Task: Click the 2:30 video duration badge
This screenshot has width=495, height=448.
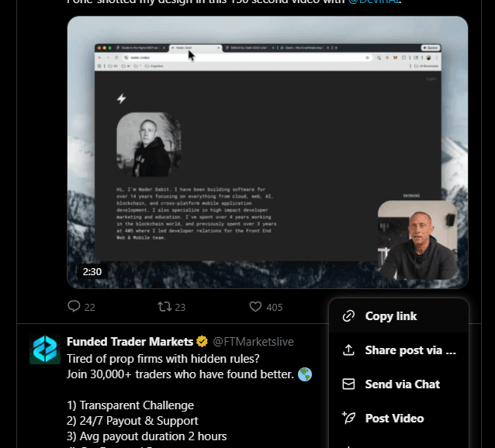Action: click(92, 271)
